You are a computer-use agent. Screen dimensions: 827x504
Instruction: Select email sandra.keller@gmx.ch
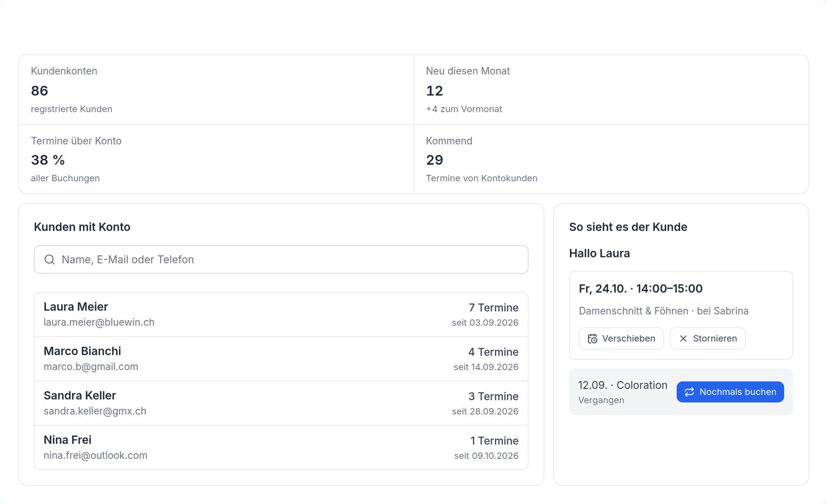[95, 411]
